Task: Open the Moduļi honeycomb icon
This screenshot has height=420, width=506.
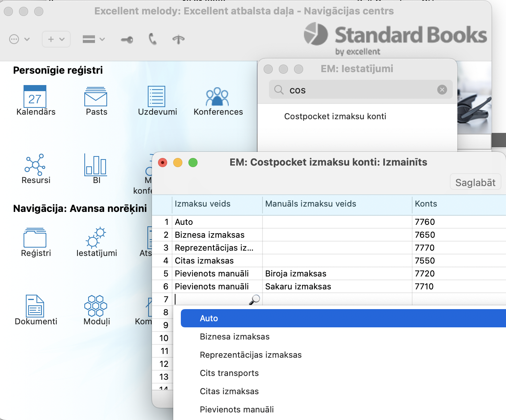Action: tap(96, 307)
